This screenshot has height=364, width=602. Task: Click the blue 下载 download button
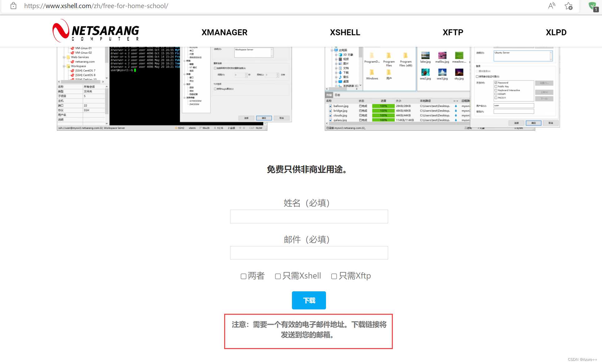[309, 300]
